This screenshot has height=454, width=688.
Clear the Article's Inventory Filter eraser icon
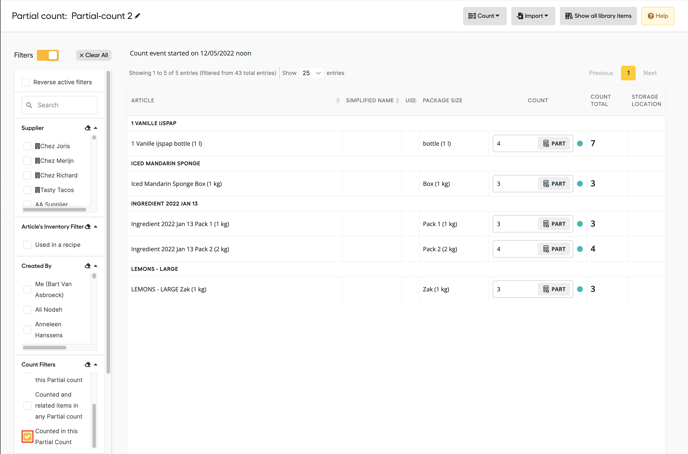click(x=88, y=227)
